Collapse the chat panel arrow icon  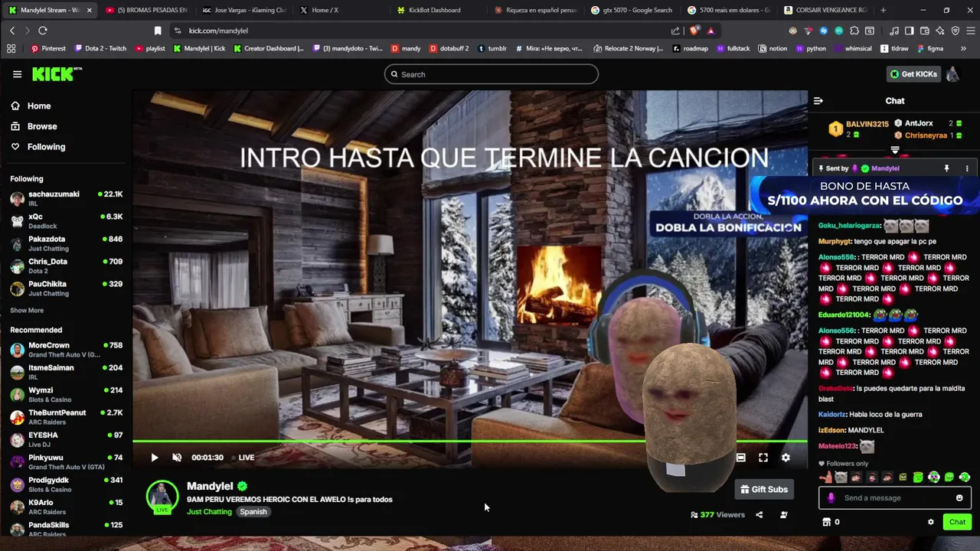click(x=818, y=101)
